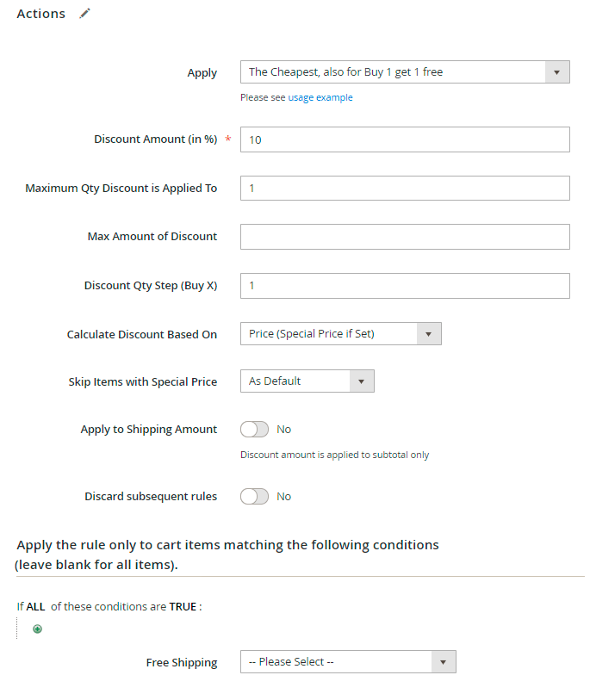The width and height of the screenshot is (590, 700).
Task: Click the pencil icon beside Actions
Action: 84,14
